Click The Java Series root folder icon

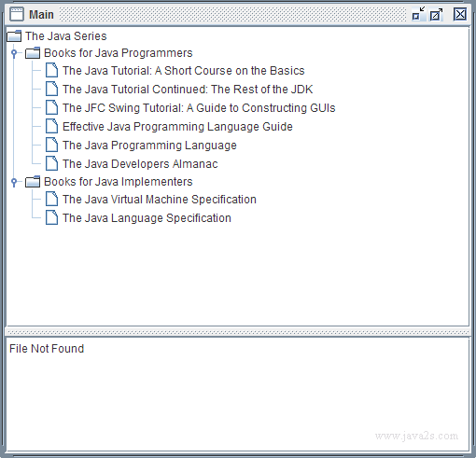click(x=14, y=36)
